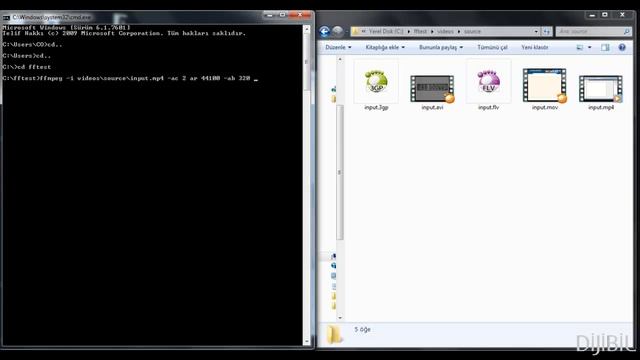Screen dimensions: 640x360
Task: Open the input.3gp video file
Action: 376,85
